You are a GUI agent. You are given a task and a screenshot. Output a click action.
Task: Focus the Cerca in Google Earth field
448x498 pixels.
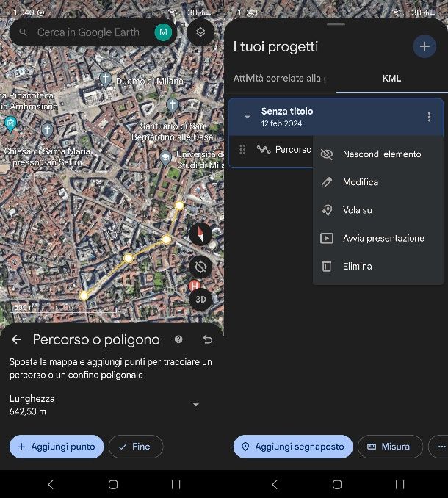point(93,32)
